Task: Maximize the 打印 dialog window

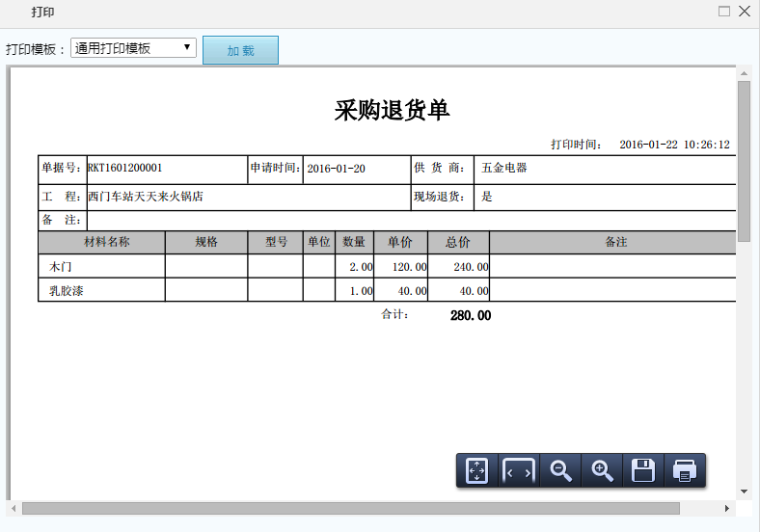Action: pyautogui.click(x=724, y=12)
